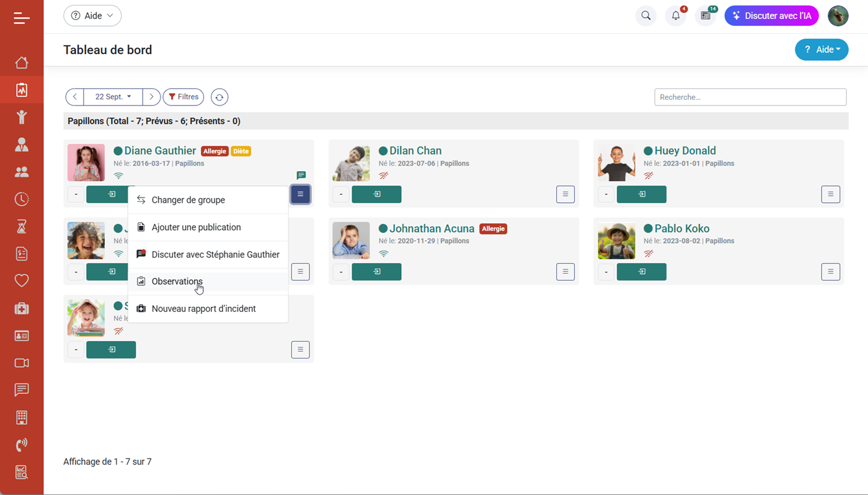This screenshot has height=495, width=868.
Task: Click Discuter avec l'IA button
Action: (771, 16)
